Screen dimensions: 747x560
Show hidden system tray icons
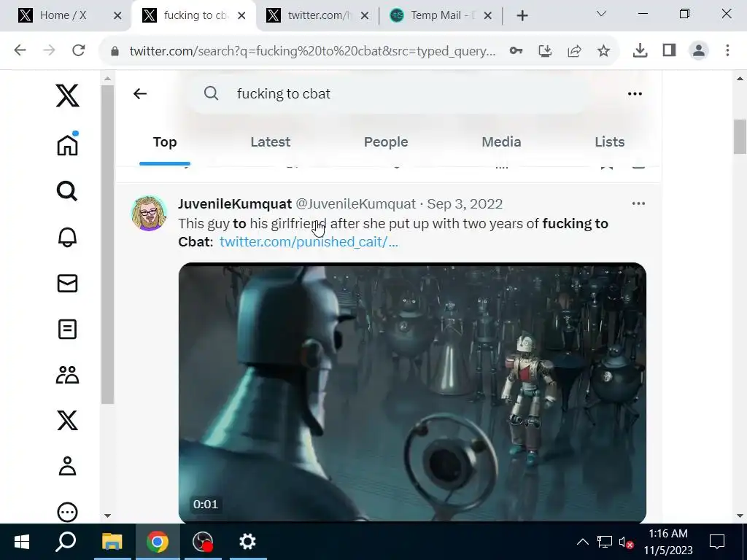583,542
